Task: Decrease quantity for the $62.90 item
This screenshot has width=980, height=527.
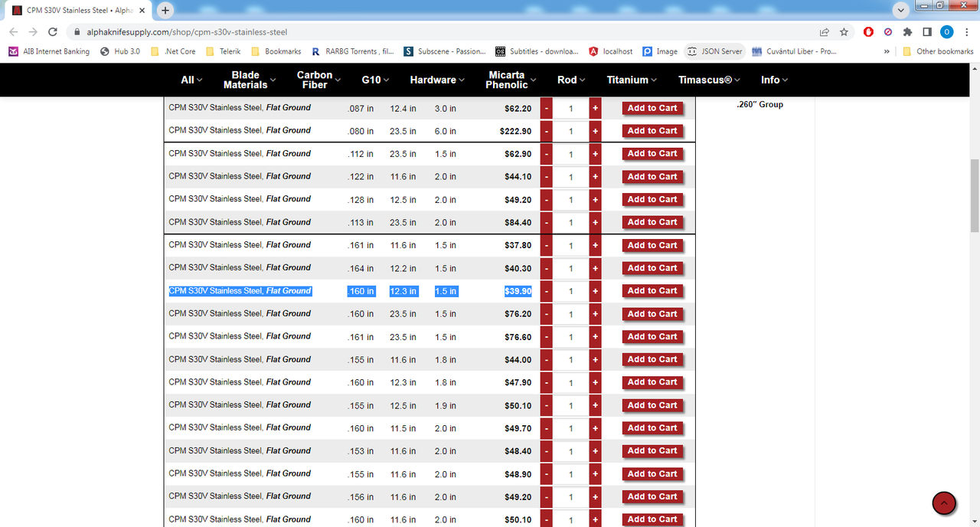Action: click(547, 154)
